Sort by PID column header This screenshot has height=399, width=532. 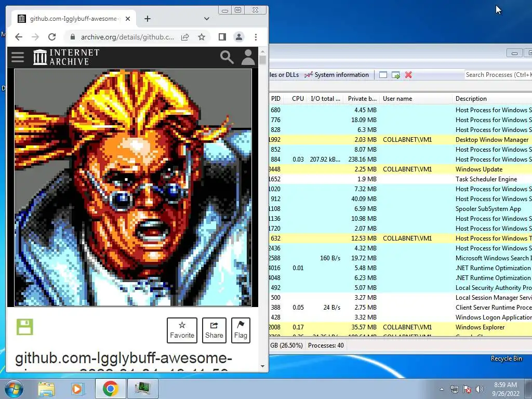pos(276,99)
